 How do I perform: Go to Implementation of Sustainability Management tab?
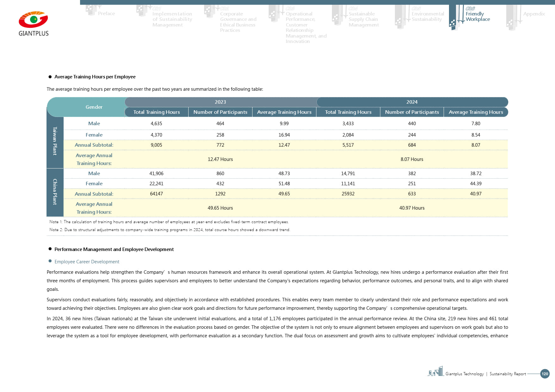click(172, 19)
